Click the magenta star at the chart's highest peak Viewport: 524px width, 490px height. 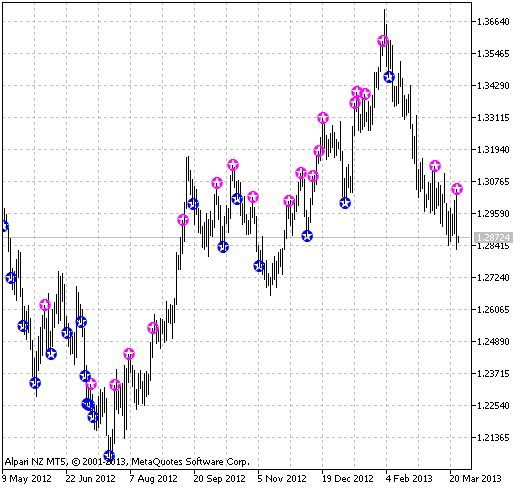coord(383,41)
